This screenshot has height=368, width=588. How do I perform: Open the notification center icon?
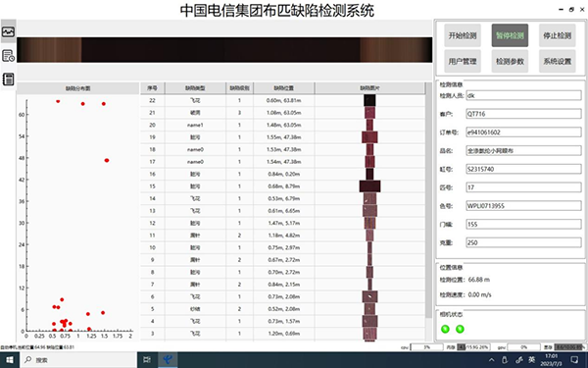574,360
